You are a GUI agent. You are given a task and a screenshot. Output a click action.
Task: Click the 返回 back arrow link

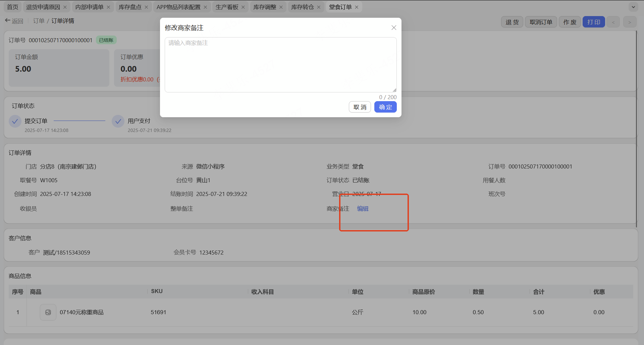pyautogui.click(x=14, y=21)
